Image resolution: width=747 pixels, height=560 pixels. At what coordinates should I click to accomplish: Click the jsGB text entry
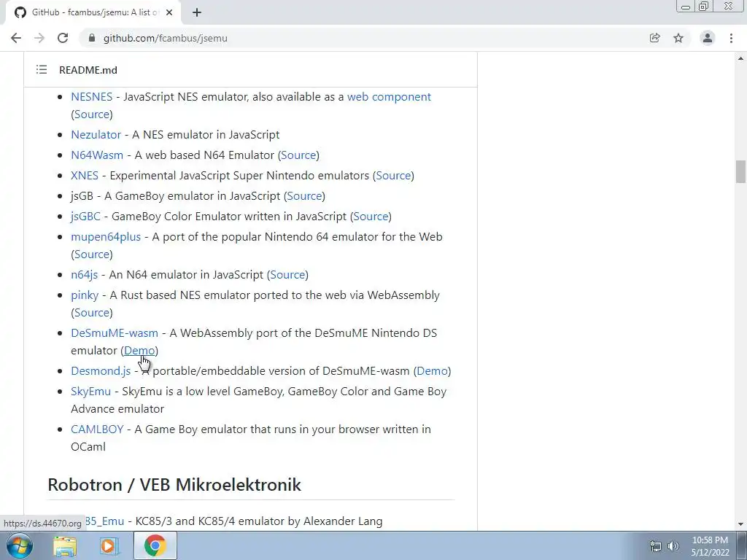pyautogui.click(x=82, y=196)
